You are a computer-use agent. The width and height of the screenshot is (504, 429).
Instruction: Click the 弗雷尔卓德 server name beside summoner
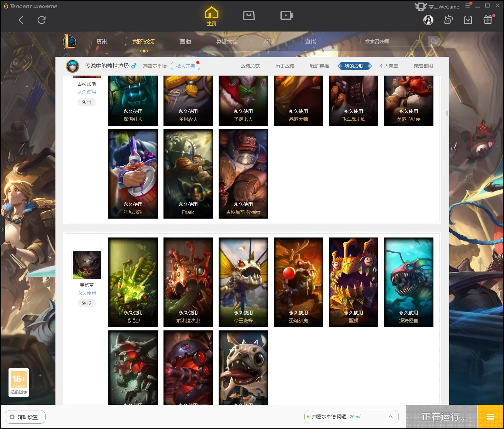pos(155,66)
